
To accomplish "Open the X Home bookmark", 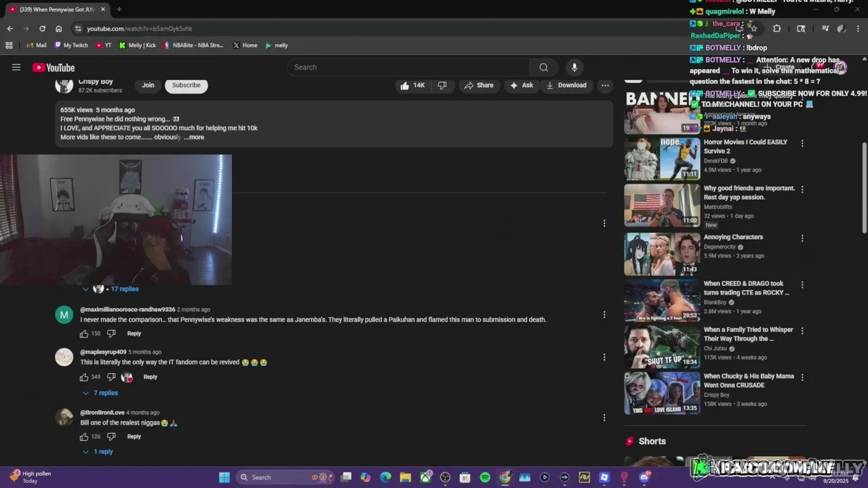I will coord(245,45).
